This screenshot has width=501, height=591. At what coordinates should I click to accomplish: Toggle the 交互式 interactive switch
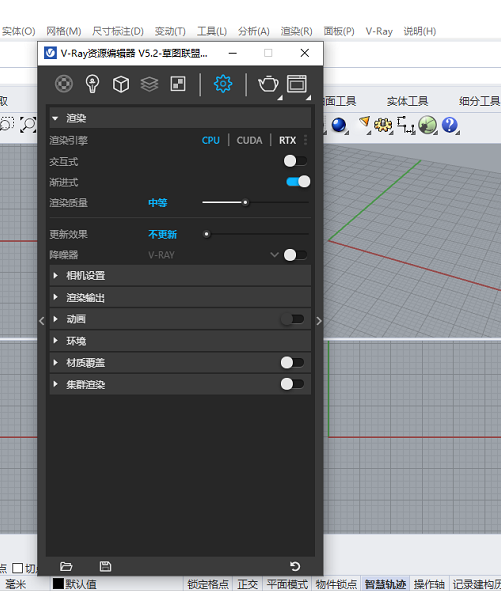coord(295,161)
